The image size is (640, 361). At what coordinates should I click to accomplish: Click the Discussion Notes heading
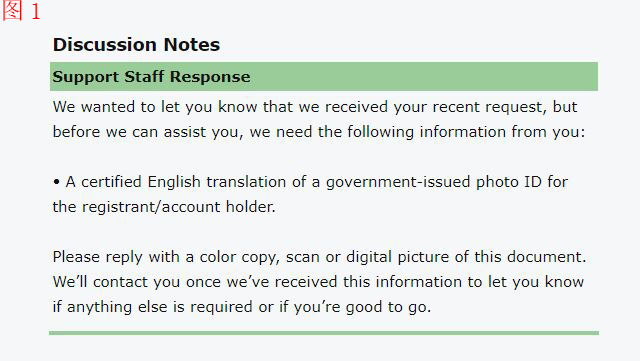coord(136,45)
